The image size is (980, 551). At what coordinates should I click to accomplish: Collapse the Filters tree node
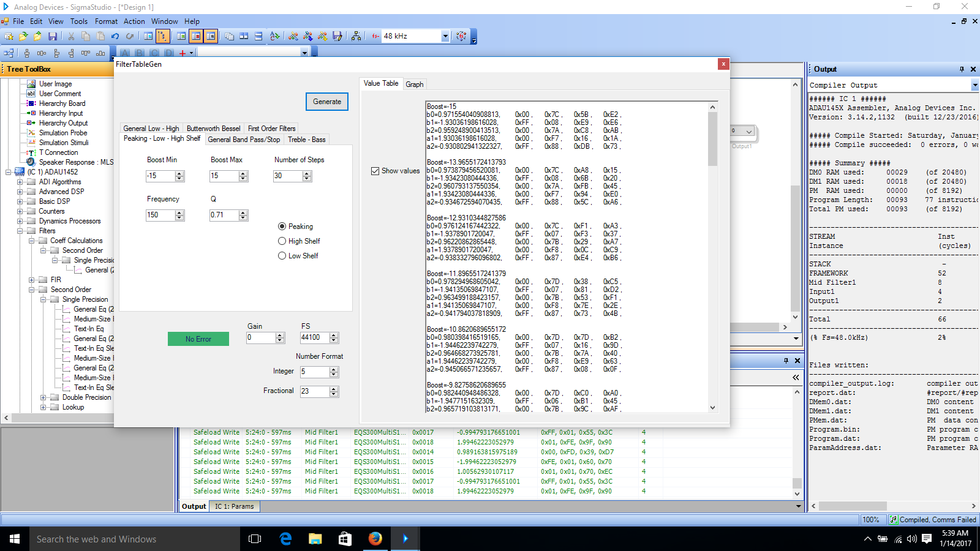pyautogui.click(x=20, y=231)
